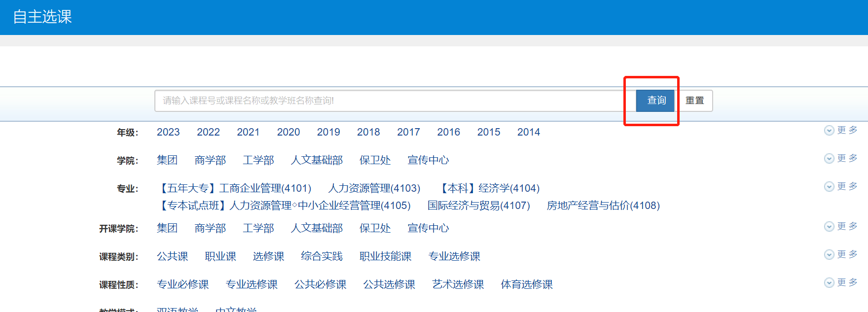The width and height of the screenshot is (868, 312).
Task: Expand 更多 in the 年级 row
Action: pos(841,130)
